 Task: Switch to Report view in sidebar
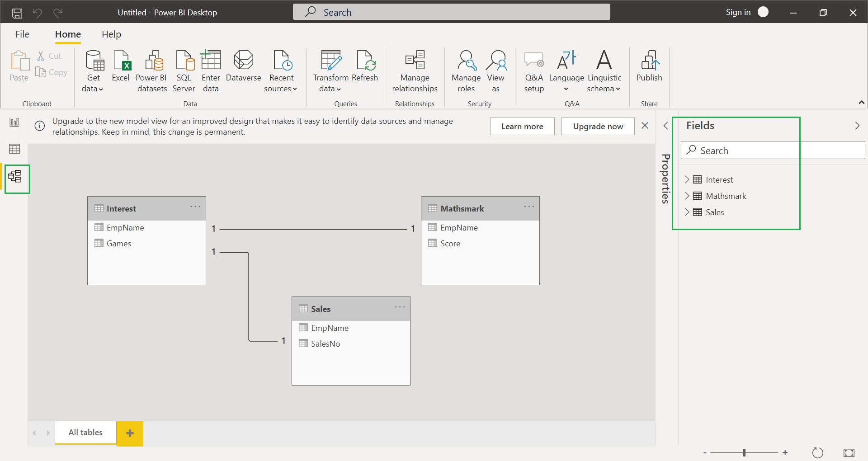click(14, 122)
